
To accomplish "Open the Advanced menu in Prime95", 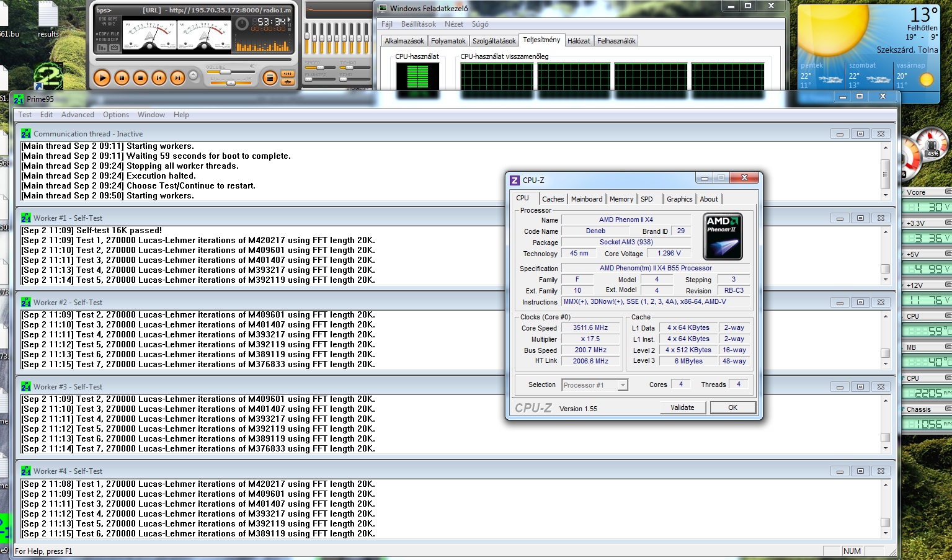I will (x=78, y=115).
